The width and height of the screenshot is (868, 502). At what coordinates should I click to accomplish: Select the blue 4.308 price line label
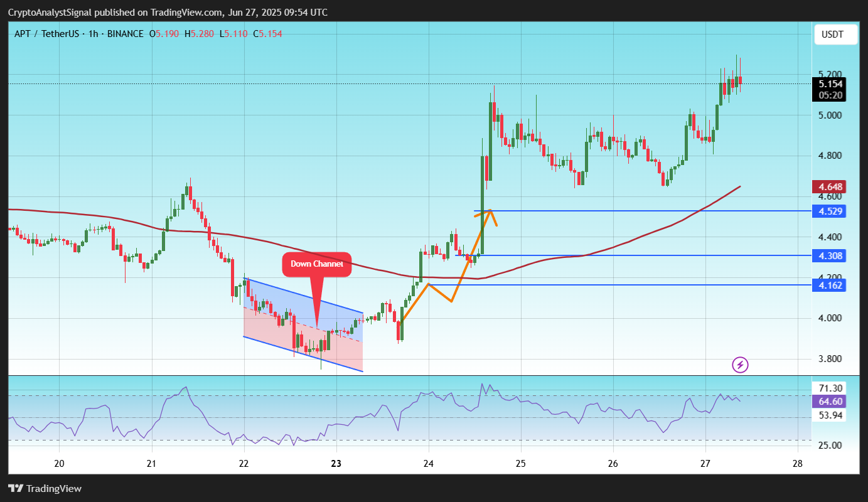830,255
